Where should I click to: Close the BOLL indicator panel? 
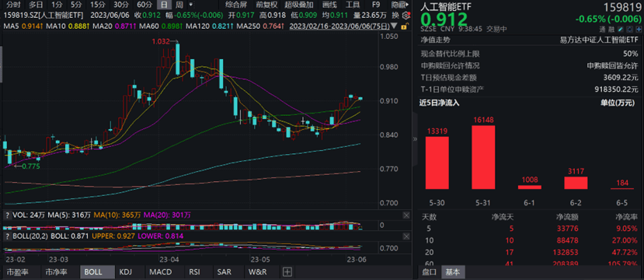coord(406,236)
